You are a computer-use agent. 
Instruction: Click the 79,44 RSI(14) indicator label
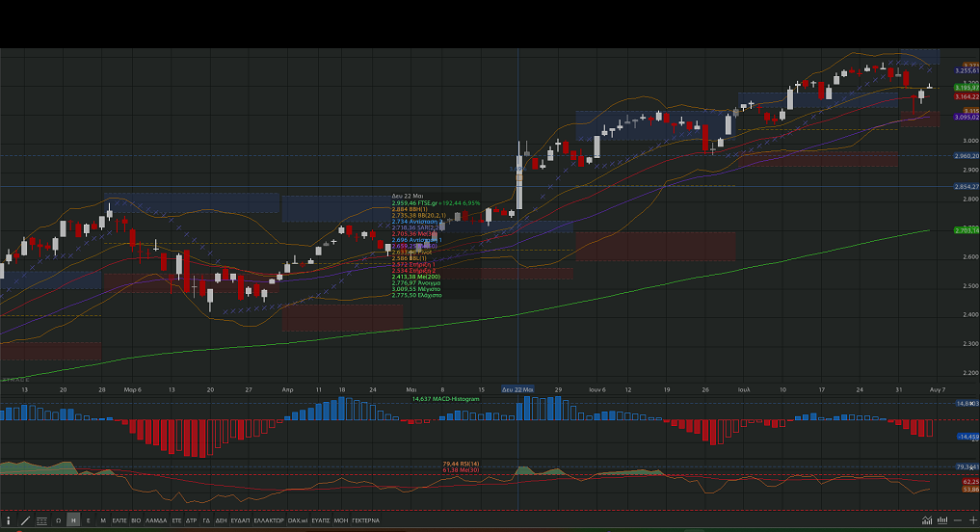tap(461, 465)
